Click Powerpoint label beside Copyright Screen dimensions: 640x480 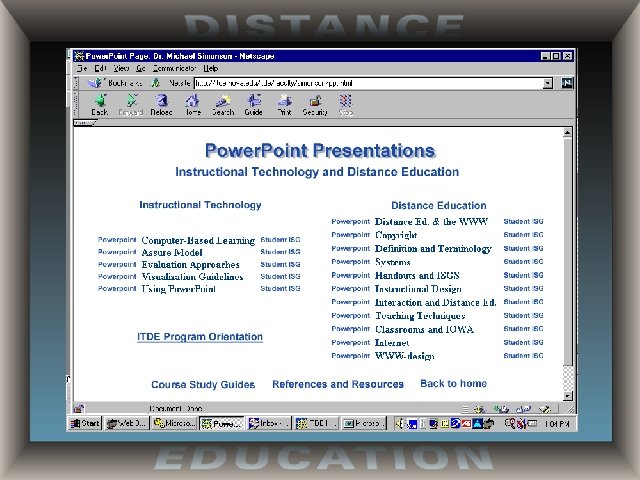351,235
